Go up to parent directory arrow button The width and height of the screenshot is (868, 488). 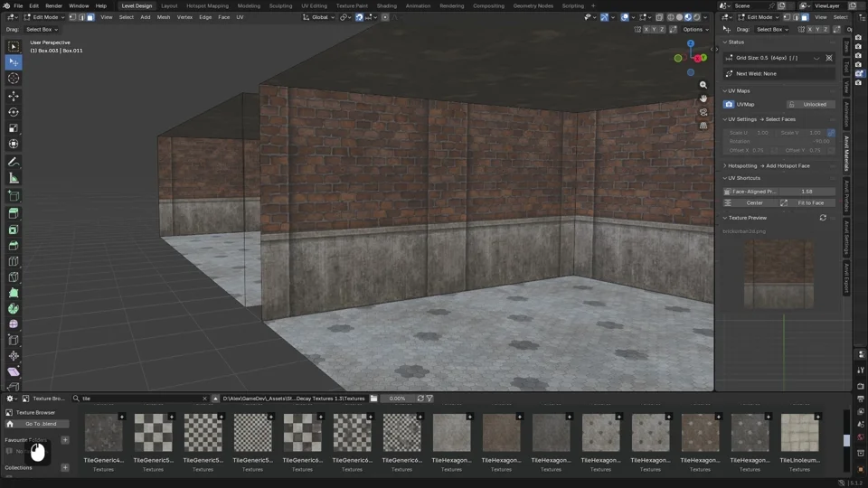(215, 399)
